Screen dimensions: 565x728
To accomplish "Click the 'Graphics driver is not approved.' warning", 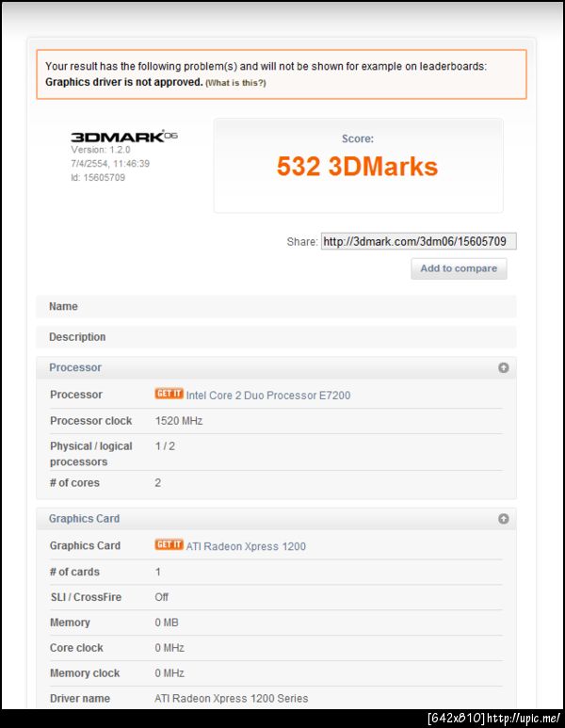I will coord(124,82).
